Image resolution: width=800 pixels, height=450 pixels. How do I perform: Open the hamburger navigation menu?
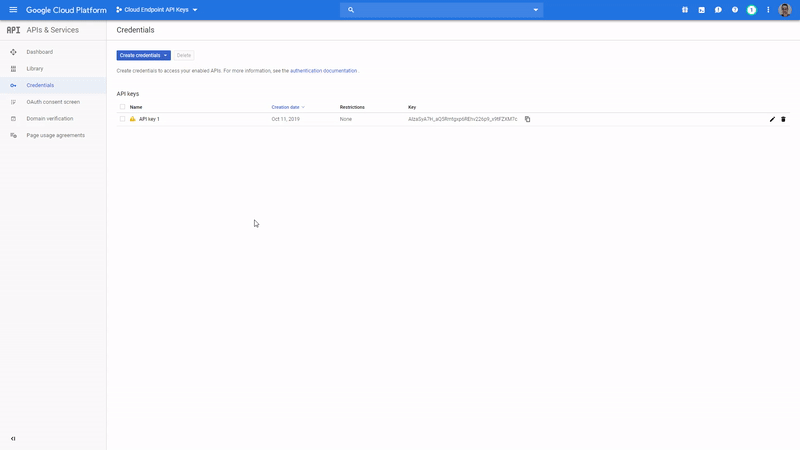tap(13, 10)
